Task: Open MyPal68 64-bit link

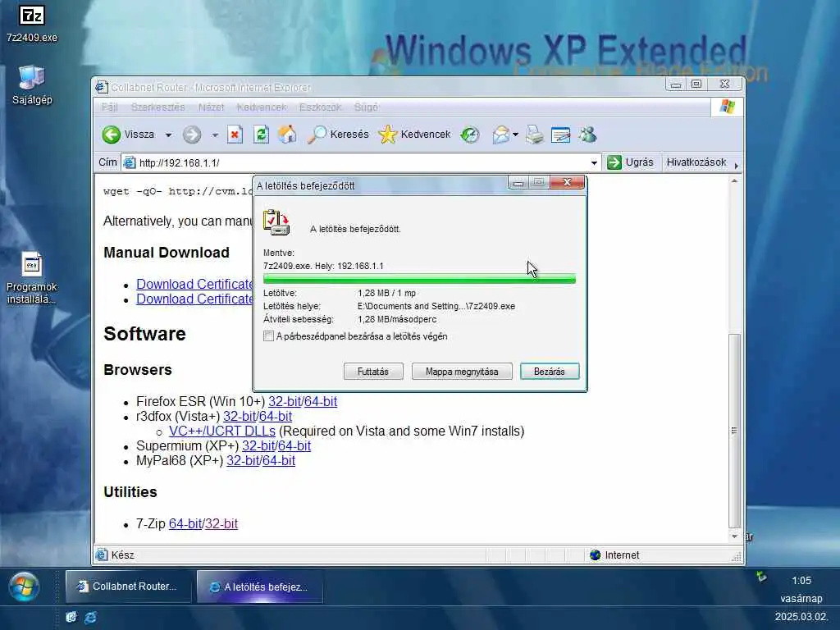Action: click(279, 461)
